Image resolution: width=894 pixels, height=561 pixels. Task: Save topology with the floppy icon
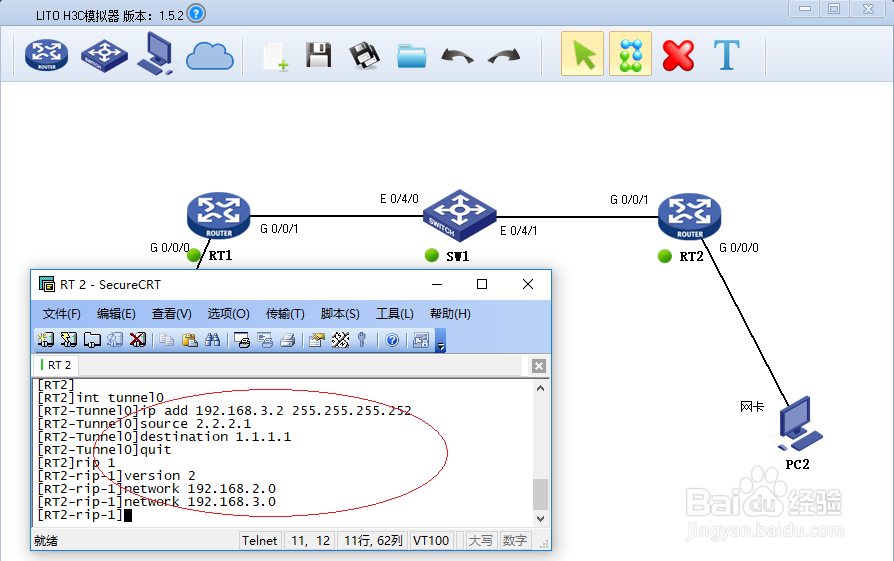click(x=319, y=55)
